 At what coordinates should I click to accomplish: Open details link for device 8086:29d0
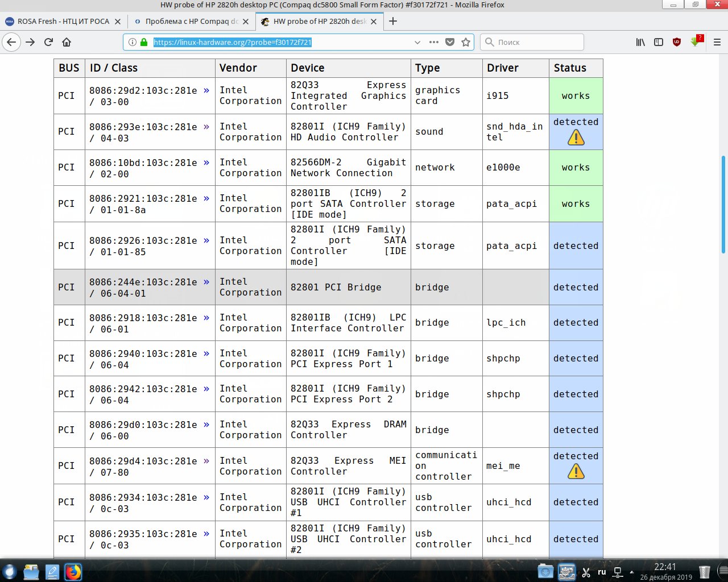pos(206,425)
